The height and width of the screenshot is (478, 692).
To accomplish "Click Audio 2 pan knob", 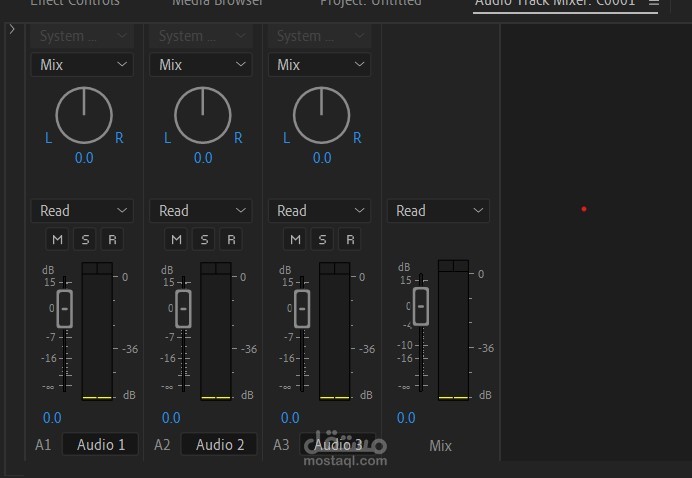I will (203, 115).
